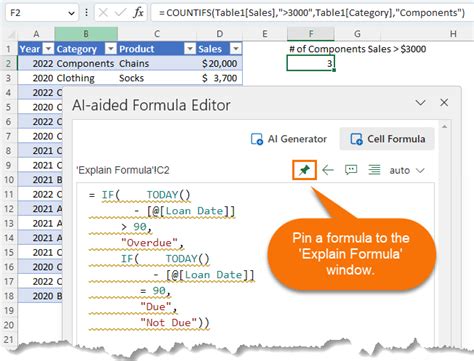The image size is (474, 361).
Task: Select the Product header cell
Action: coord(157,49)
